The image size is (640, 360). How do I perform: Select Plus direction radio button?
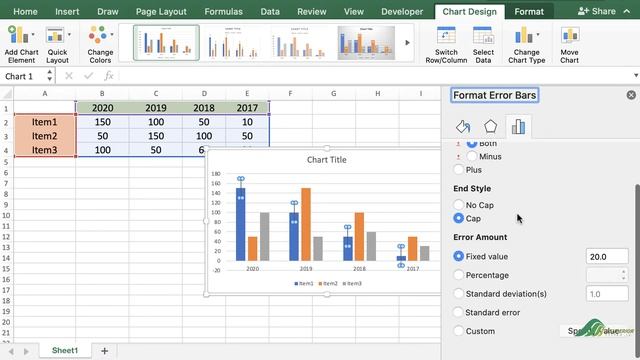click(x=459, y=169)
